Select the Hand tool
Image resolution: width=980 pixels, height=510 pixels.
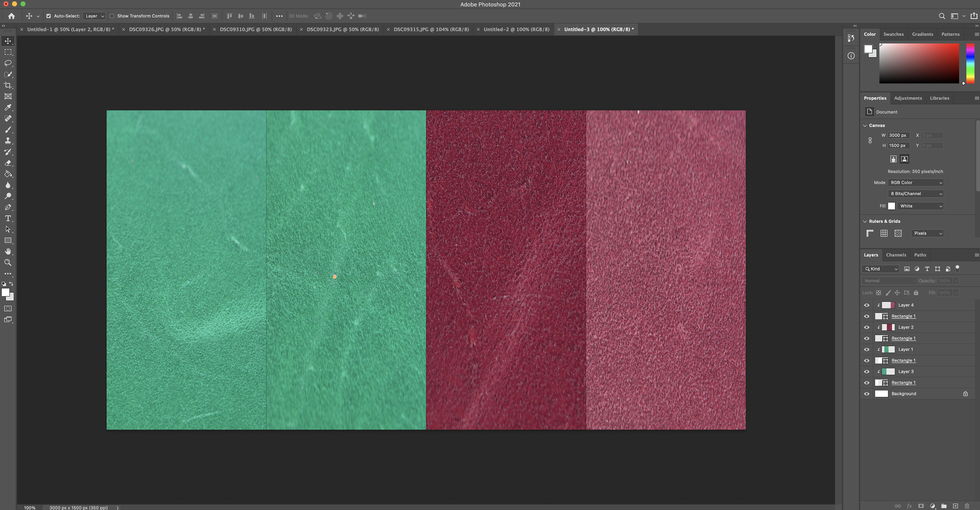8,251
